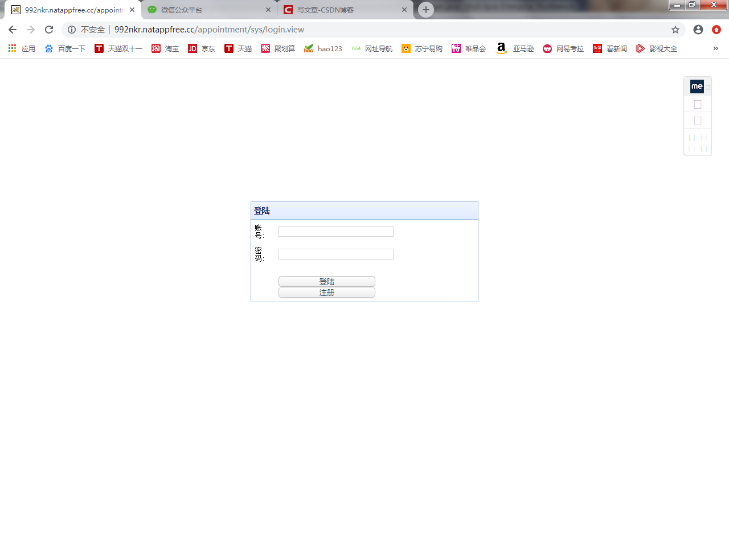Click the 登陆 panel title text
Screen dimensions: 729x560
262,211
